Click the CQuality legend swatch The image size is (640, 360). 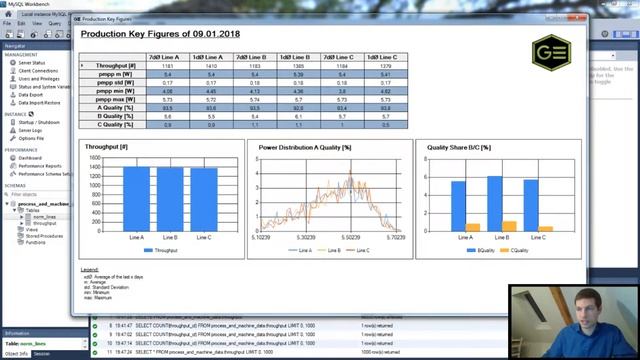pos(504,250)
